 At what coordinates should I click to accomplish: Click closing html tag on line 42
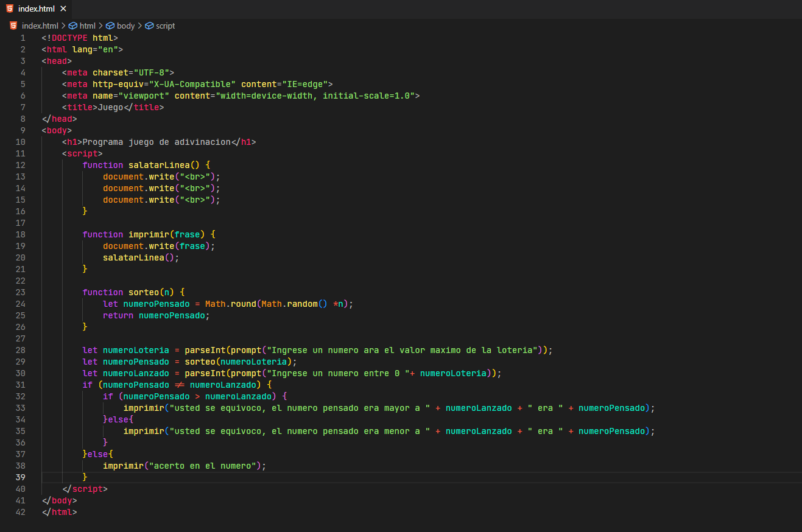tap(60, 512)
